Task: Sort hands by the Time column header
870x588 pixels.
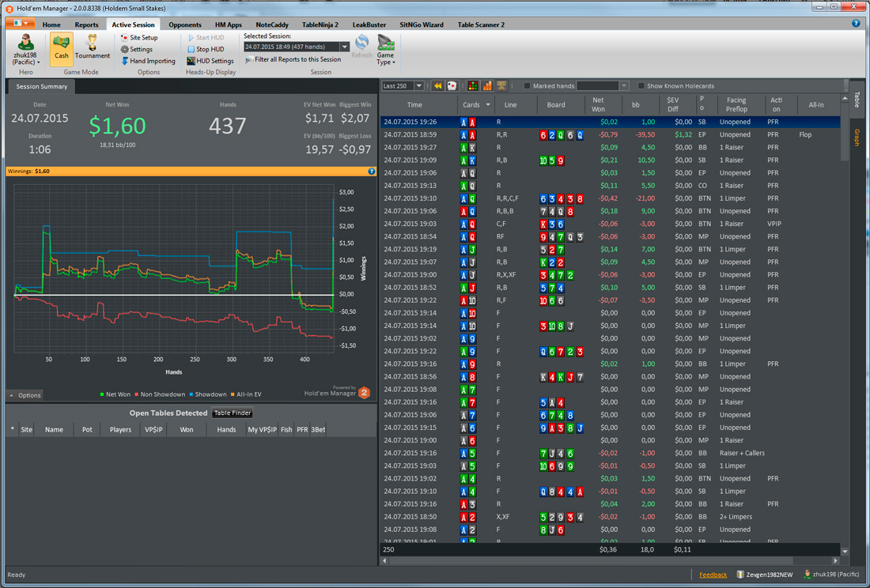Action: (x=414, y=105)
